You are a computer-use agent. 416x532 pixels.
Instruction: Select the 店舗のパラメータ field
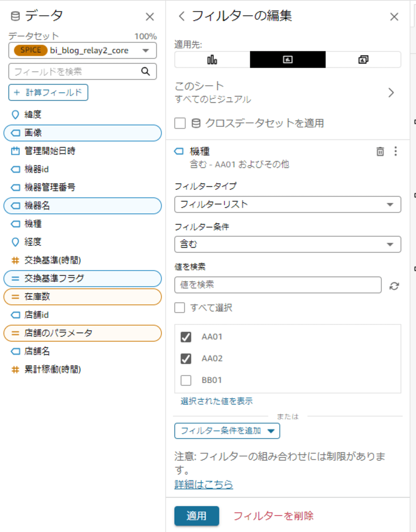point(83,333)
